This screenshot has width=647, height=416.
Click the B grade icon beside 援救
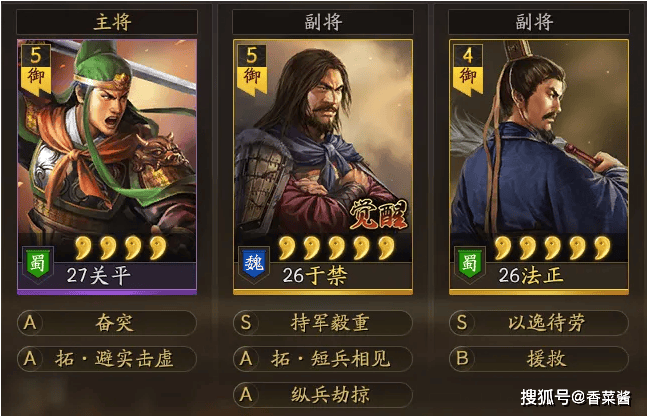click(x=462, y=358)
